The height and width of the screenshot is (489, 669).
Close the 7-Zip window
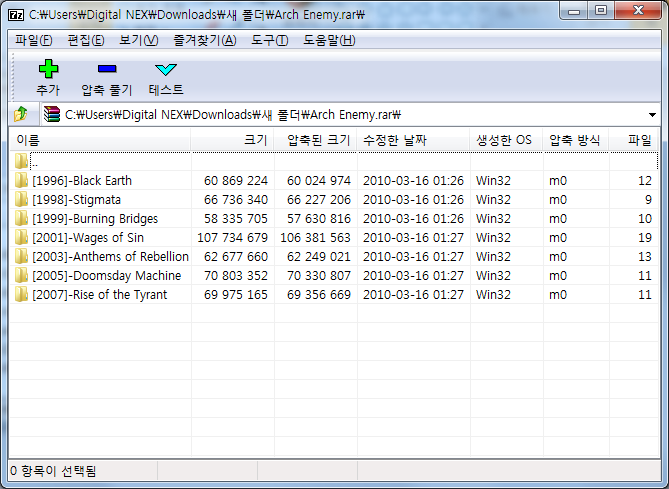[638, 10]
